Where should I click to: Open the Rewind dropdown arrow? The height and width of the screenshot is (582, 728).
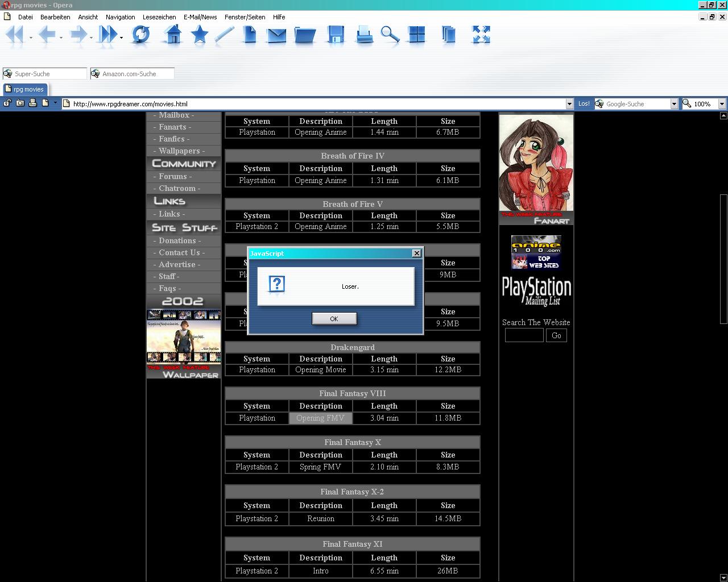point(31,38)
